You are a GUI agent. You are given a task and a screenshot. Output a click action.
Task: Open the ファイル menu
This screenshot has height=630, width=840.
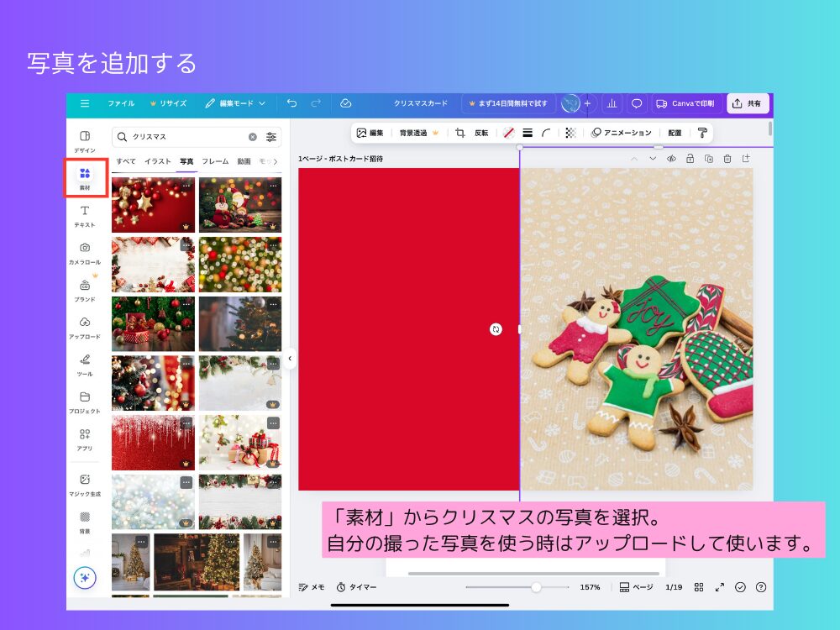click(x=123, y=103)
